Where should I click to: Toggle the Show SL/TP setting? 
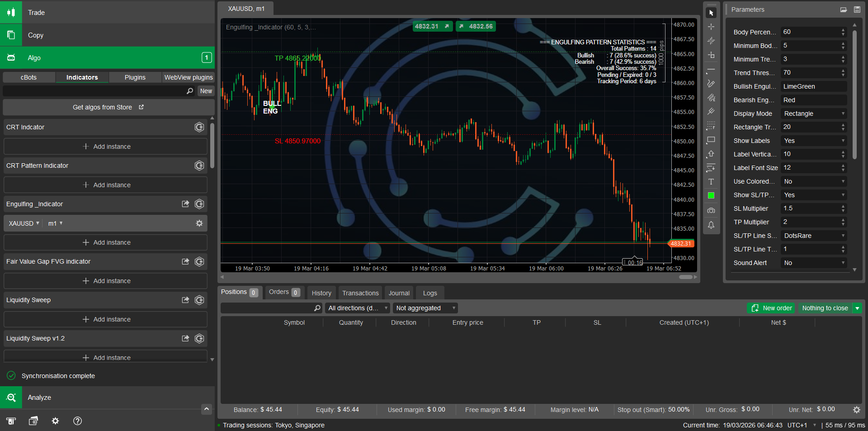tap(813, 195)
